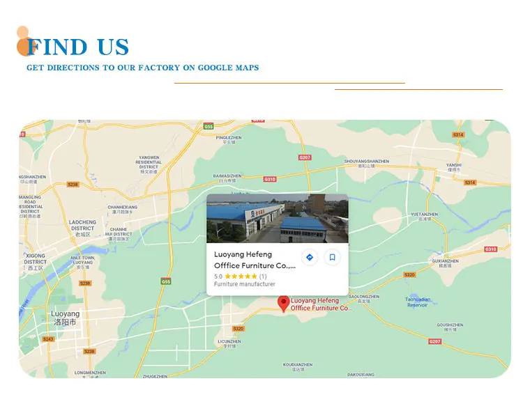Click the blue directions arrow icon
The image size is (523, 420).
[x=309, y=257]
